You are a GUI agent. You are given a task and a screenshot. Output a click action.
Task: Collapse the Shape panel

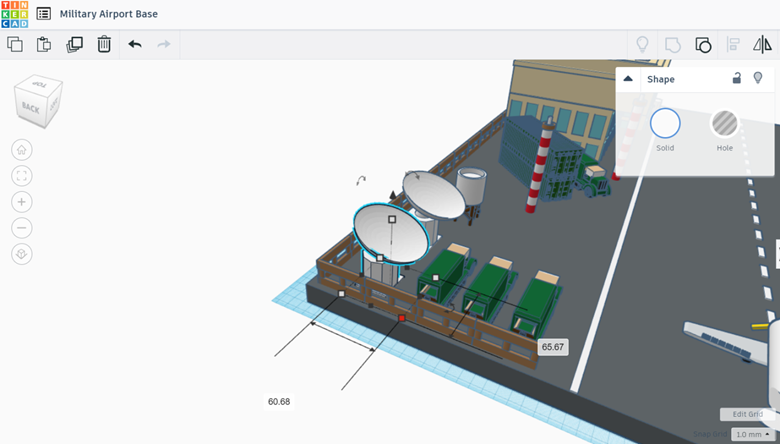click(628, 79)
